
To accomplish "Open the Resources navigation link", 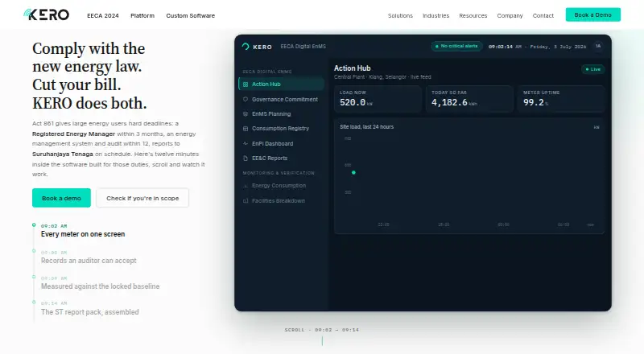I will click(473, 15).
